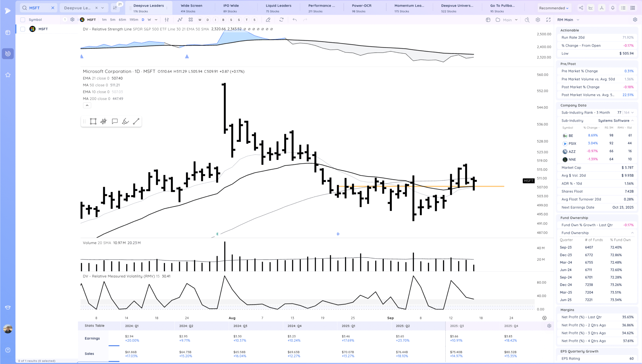Open the layout panel icon near Main
642x364 pixels.
[488, 20]
